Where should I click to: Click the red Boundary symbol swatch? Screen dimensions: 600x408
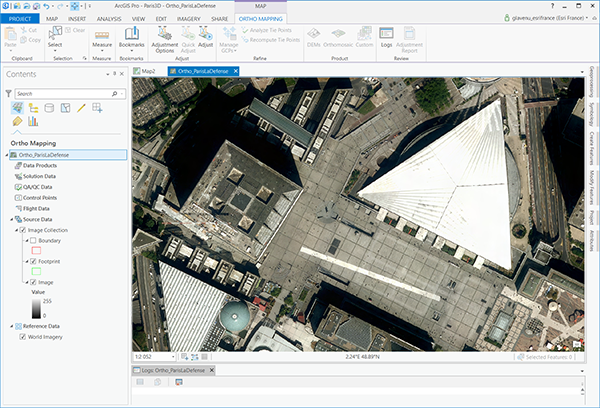36,250
